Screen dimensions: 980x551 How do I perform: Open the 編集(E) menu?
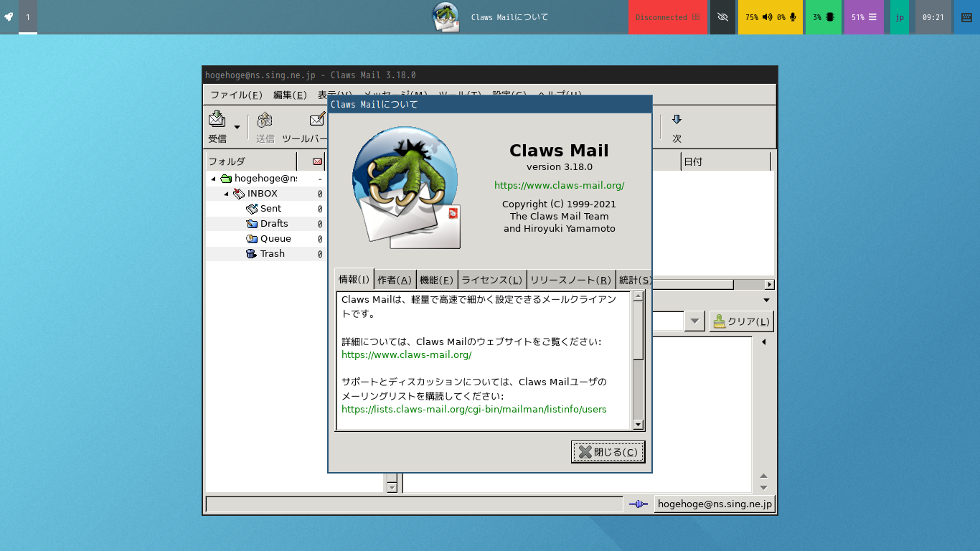click(x=290, y=95)
